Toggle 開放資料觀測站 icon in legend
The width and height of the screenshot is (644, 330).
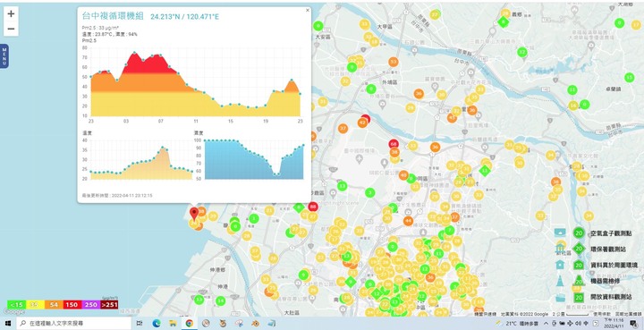[560, 298]
